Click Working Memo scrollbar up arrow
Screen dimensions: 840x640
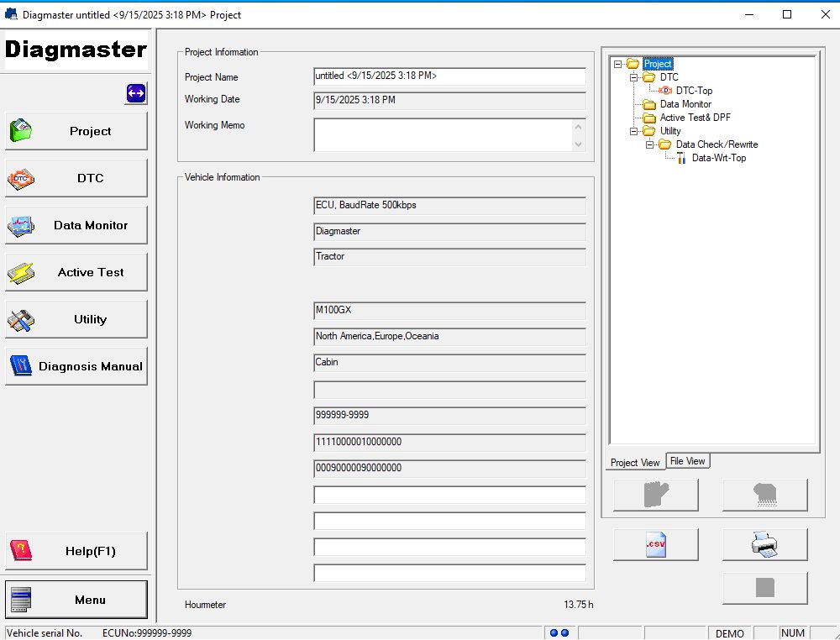click(x=578, y=127)
